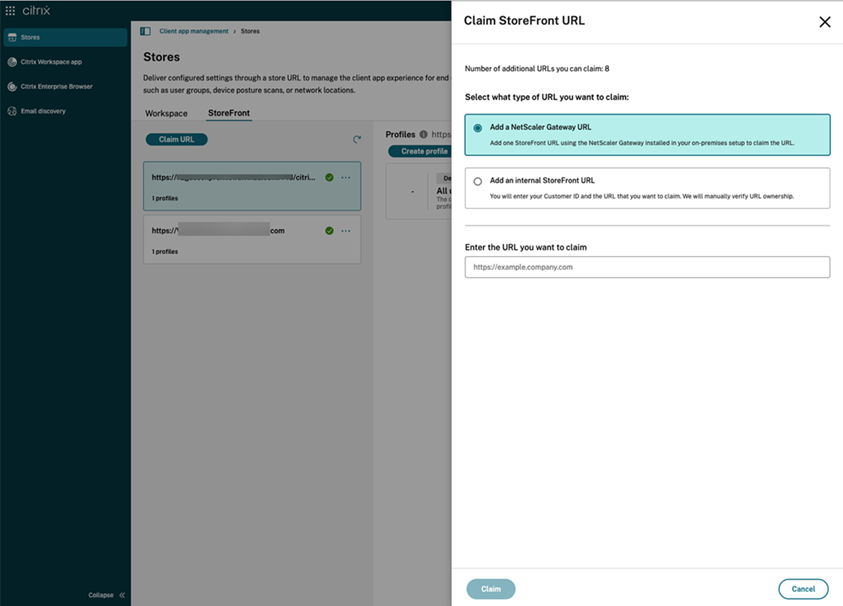Image resolution: width=843 pixels, height=606 pixels.
Task: Toggle the side panel icon beside breadcrumb
Action: click(145, 31)
